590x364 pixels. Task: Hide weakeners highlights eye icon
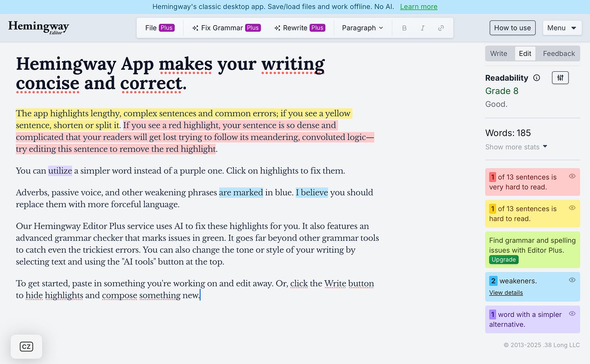pyautogui.click(x=572, y=280)
